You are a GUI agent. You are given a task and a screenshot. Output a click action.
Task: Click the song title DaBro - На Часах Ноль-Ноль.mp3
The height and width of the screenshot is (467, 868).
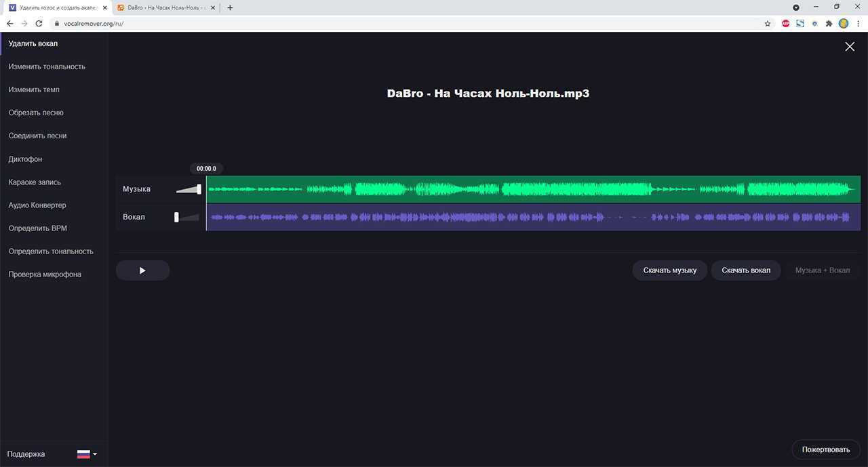(488, 94)
